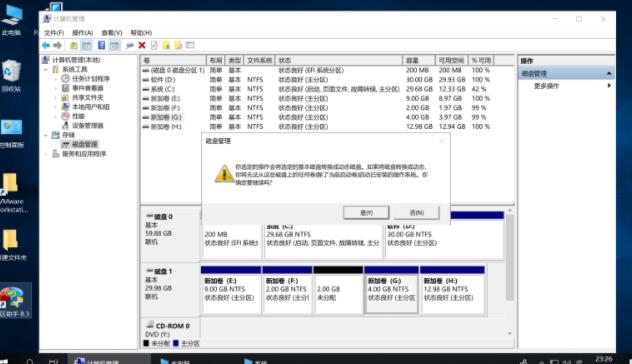Click the disk map vertical scrollbar thumb
The height and width of the screenshot is (364, 632).
coord(509,257)
